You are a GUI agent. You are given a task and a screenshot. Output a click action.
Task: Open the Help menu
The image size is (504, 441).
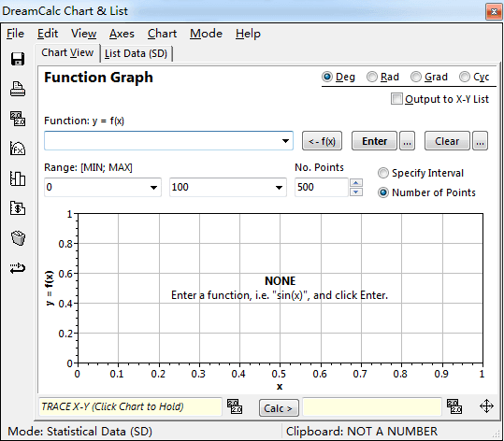coord(248,34)
